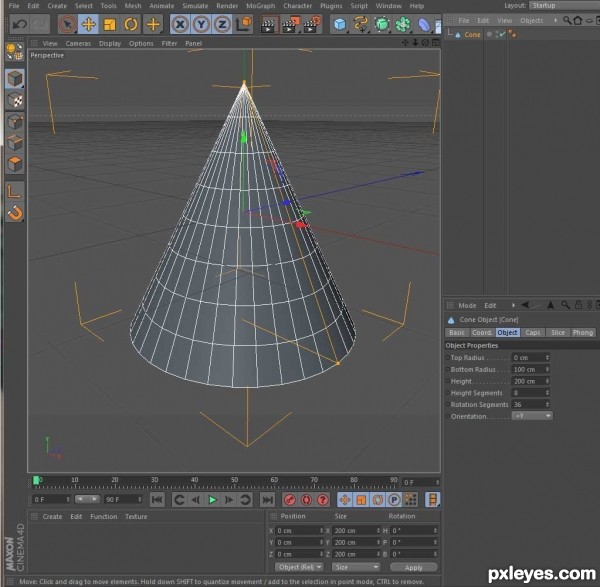Activate the Move tool in the toolbar
The width and height of the screenshot is (600, 587).
pyautogui.click(x=88, y=24)
